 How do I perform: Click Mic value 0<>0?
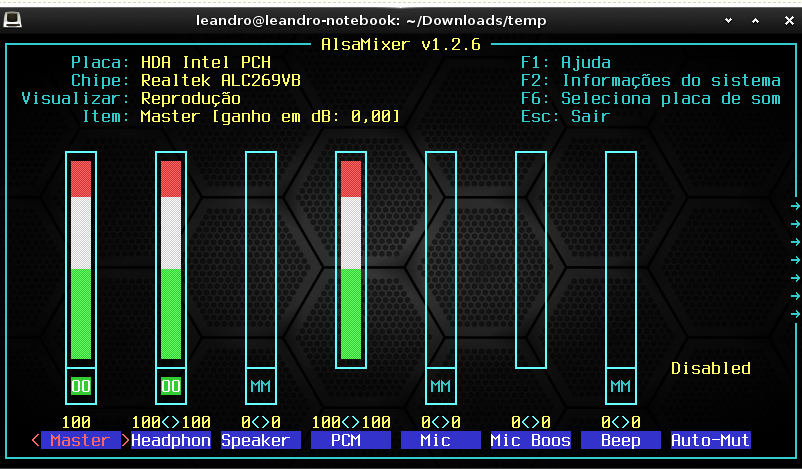(x=441, y=422)
